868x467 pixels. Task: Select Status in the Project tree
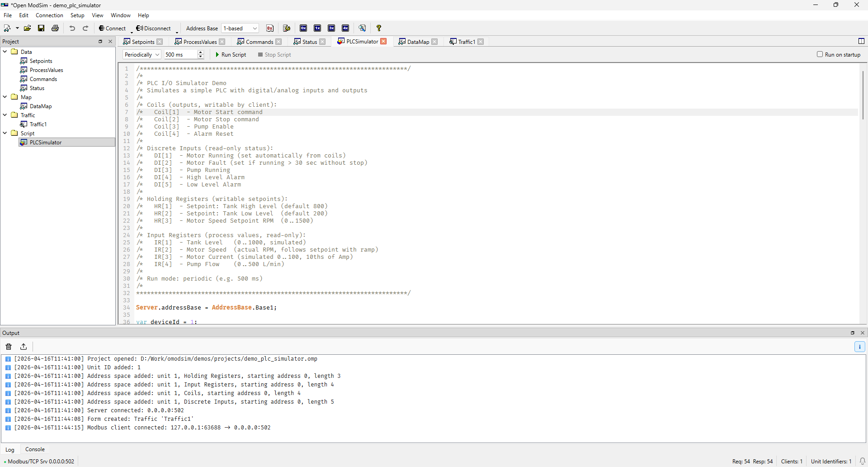[x=37, y=88]
